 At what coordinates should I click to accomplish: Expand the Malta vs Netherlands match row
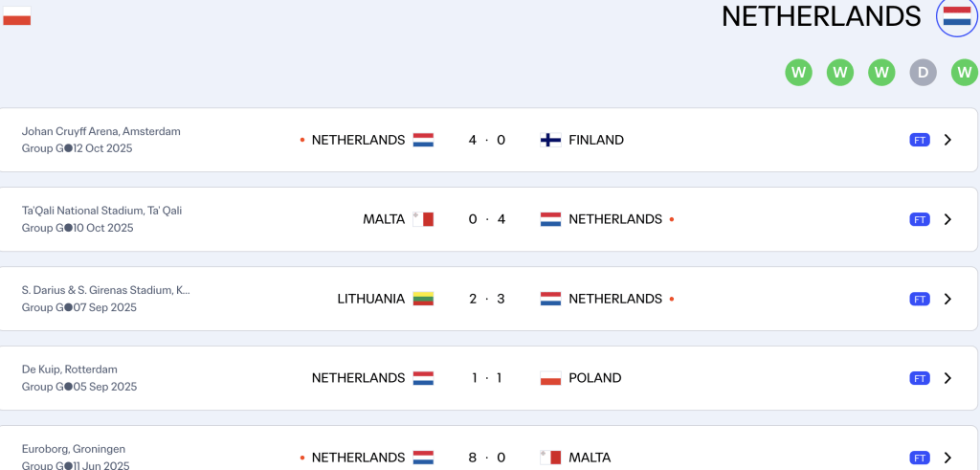click(x=947, y=219)
